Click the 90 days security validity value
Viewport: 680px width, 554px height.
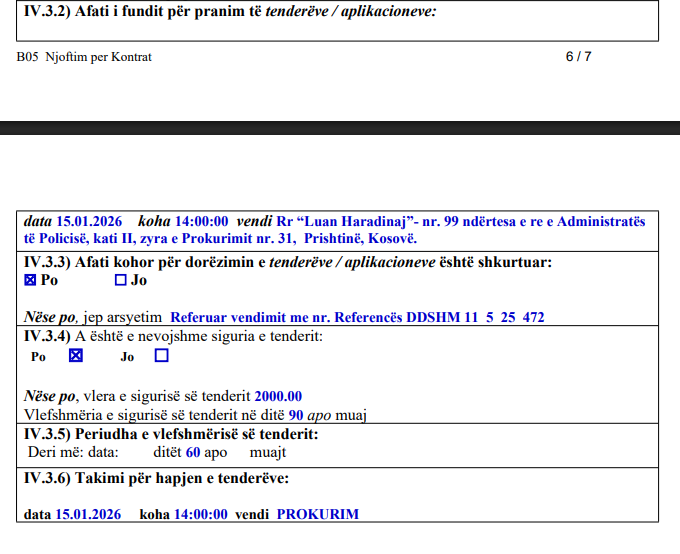(296, 414)
